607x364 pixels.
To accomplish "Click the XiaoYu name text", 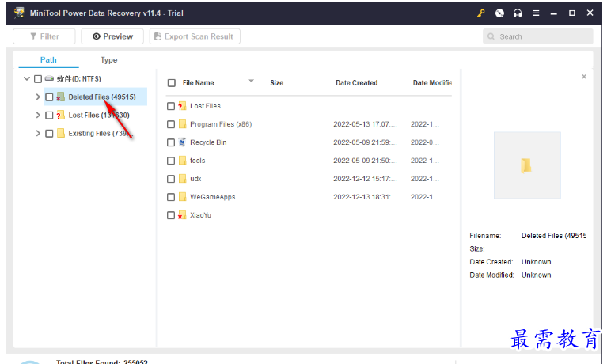I will tap(200, 215).
